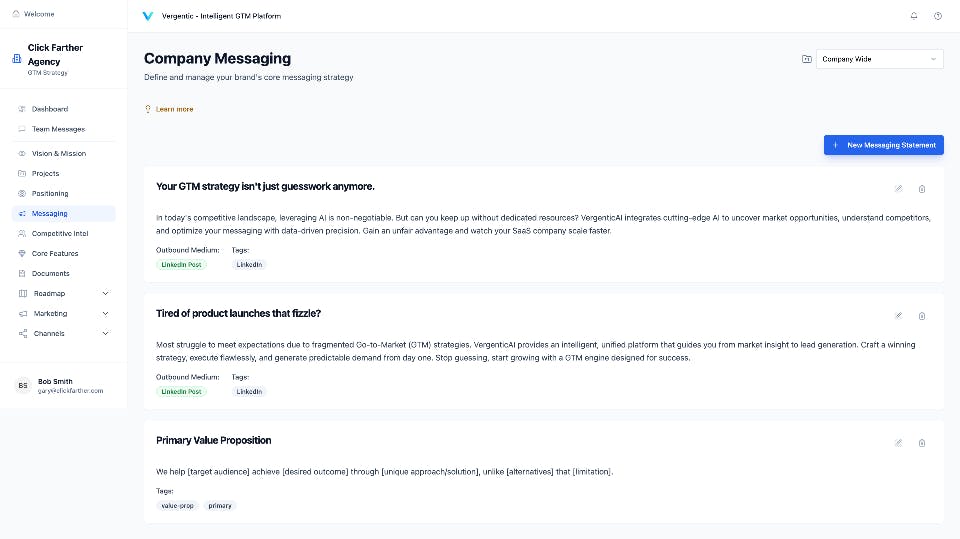Click the New Messaging Statement button
The image size is (960, 539).
coord(883,145)
